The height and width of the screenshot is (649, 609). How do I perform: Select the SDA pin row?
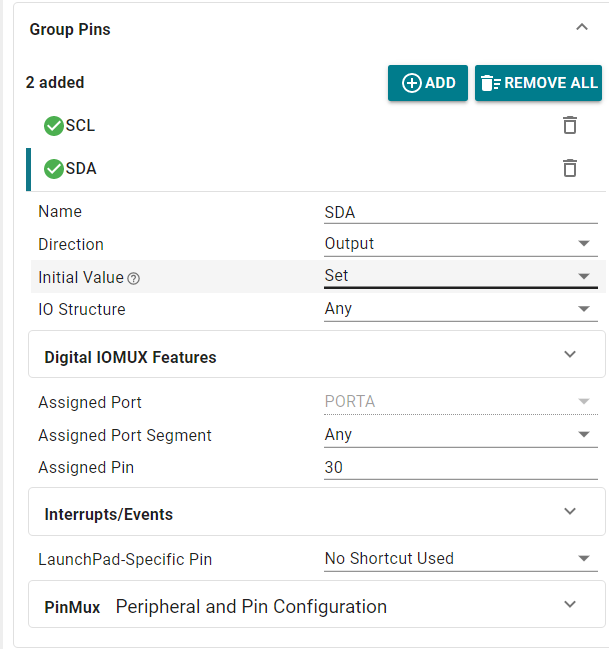316,169
